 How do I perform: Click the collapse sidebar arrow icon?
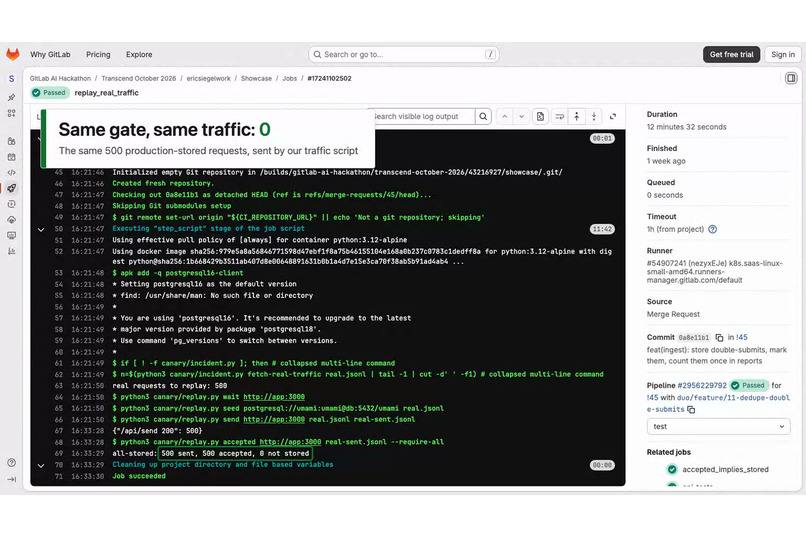11,479
